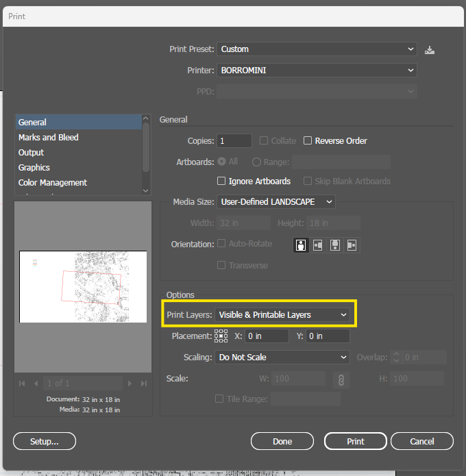Click the Setup... button
Screen dimensions: 466x476
[45, 441]
